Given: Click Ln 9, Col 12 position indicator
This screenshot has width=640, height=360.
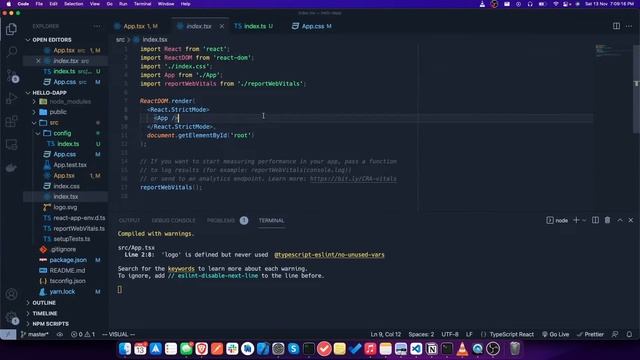Looking at the screenshot, I should pos(386,334).
